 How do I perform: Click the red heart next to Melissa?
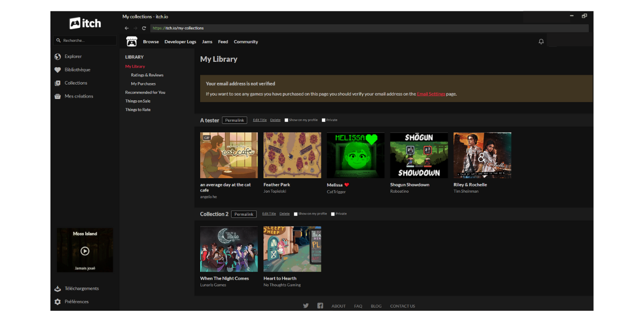pyautogui.click(x=347, y=185)
